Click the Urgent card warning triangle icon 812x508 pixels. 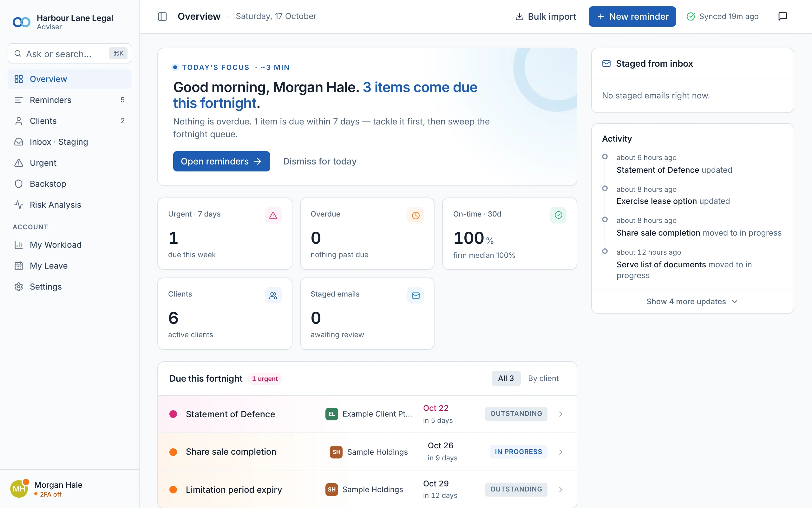click(273, 215)
